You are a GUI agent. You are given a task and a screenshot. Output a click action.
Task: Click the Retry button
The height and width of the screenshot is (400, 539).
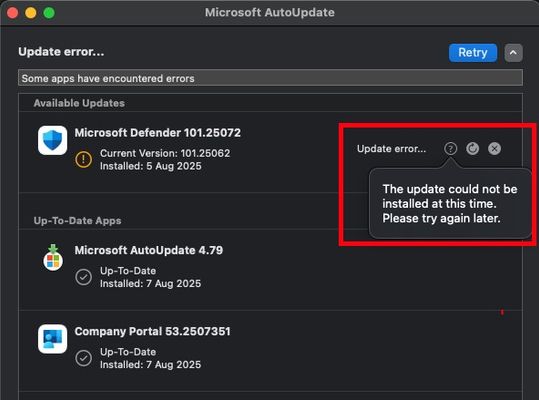point(473,53)
